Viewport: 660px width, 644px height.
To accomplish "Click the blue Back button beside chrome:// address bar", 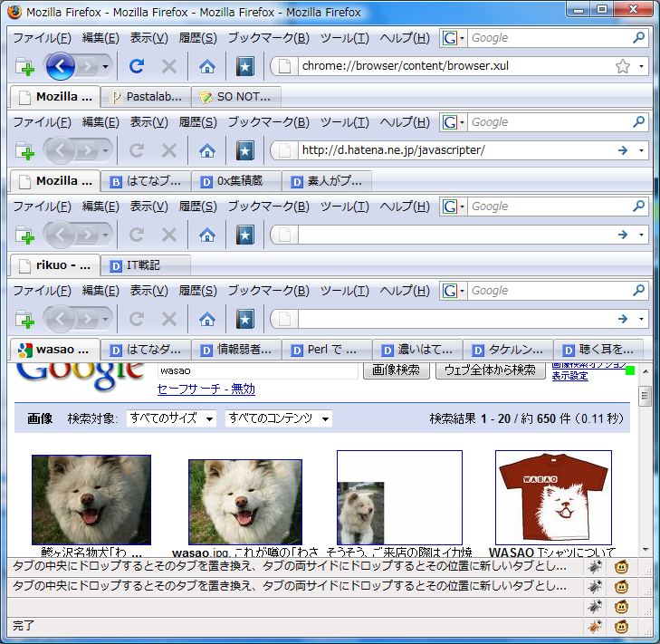I will [x=60, y=66].
